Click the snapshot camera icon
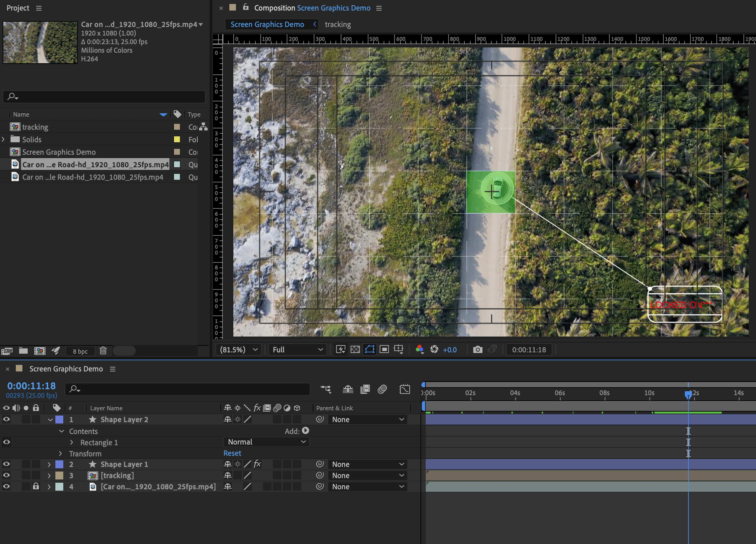 tap(477, 349)
